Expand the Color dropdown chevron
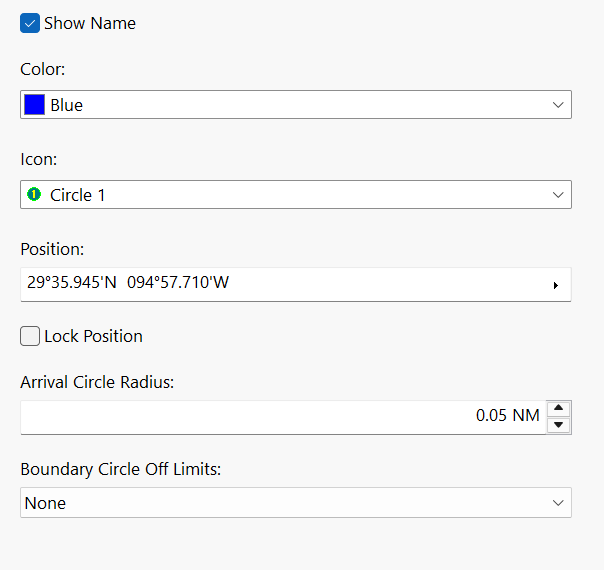 pyautogui.click(x=558, y=105)
